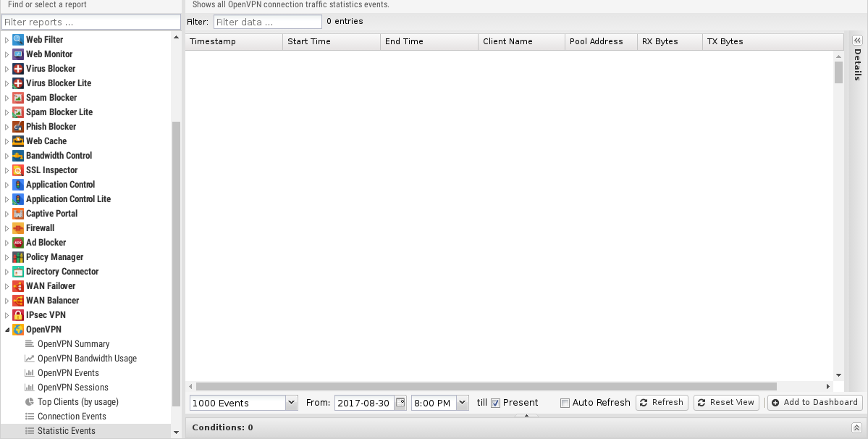This screenshot has height=439, width=868.
Task: Click the Captive Portal app icon
Action: [17, 214]
